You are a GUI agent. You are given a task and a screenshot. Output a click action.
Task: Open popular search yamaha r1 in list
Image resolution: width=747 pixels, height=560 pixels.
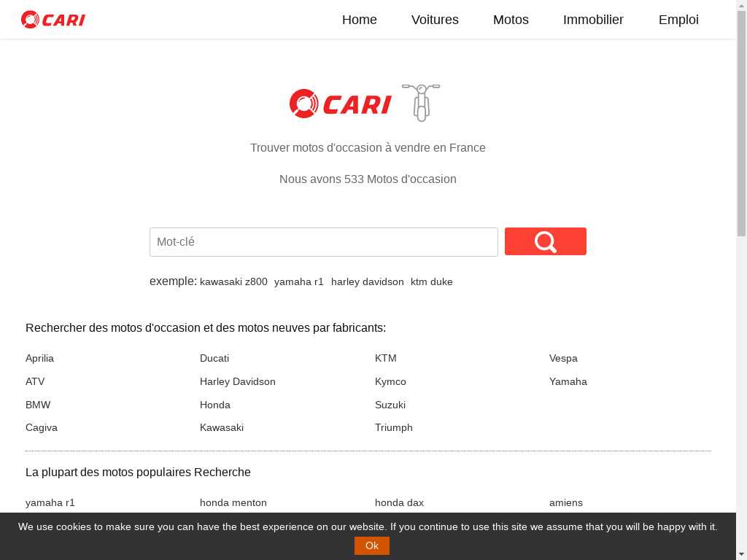coord(50,503)
